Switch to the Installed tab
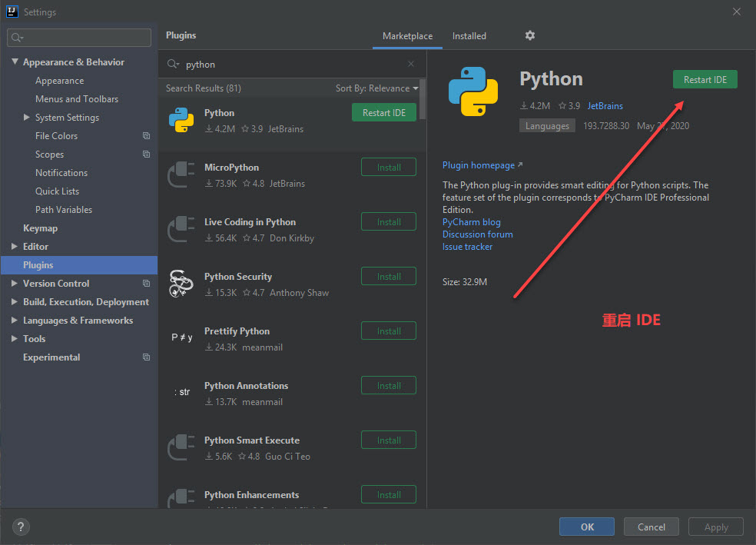This screenshot has height=545, width=756. pyautogui.click(x=469, y=35)
